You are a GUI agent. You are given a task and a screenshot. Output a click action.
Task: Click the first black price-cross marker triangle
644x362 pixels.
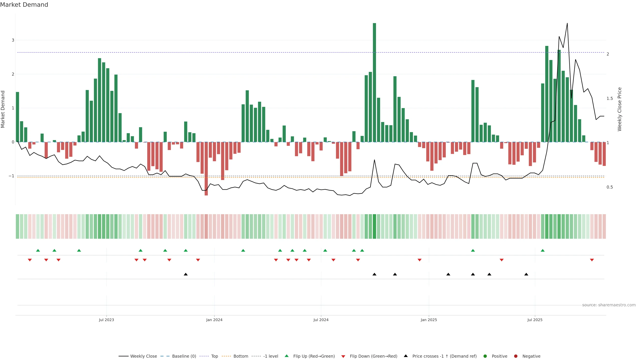(185, 274)
